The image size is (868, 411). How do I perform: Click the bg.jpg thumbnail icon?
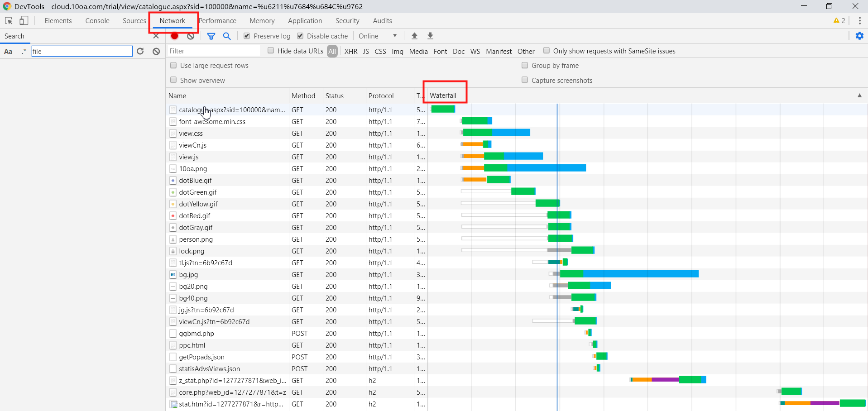coord(173,275)
